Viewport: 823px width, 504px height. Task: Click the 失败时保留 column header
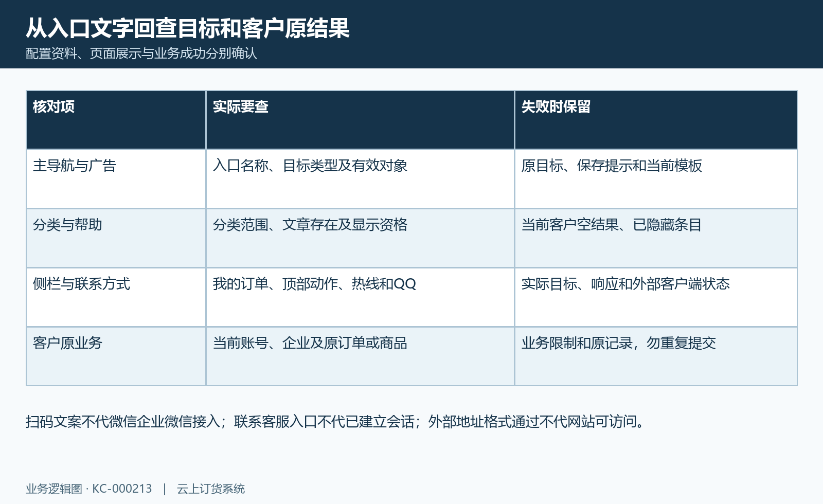point(656,120)
